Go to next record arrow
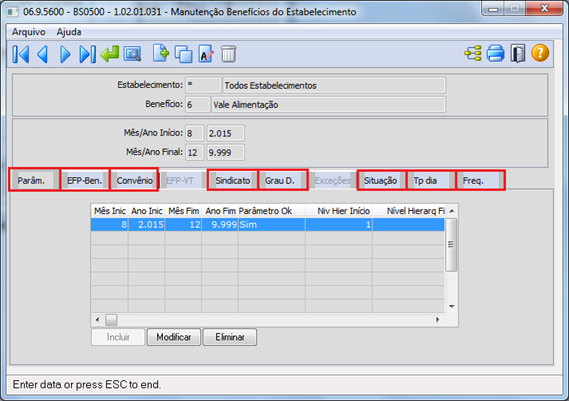 click(x=65, y=54)
